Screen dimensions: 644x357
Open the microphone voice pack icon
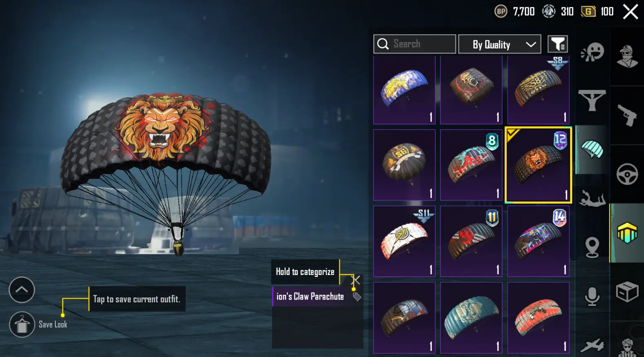pyautogui.click(x=592, y=297)
